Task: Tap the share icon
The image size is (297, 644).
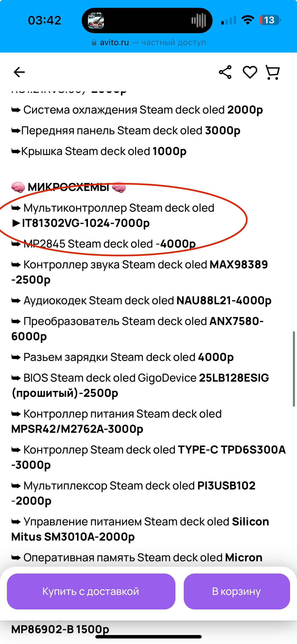Action: click(x=225, y=72)
